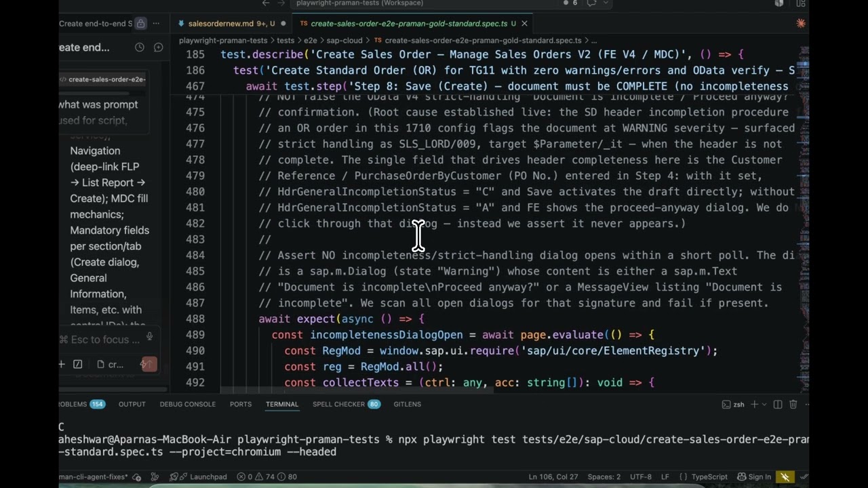Click the slash command icon in chat

[77, 364]
